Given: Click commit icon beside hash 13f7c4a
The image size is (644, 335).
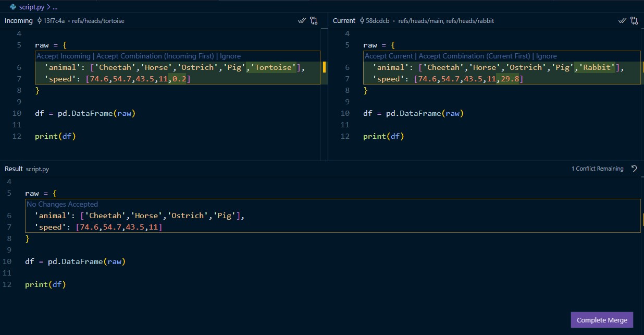Looking at the screenshot, I should (40, 21).
